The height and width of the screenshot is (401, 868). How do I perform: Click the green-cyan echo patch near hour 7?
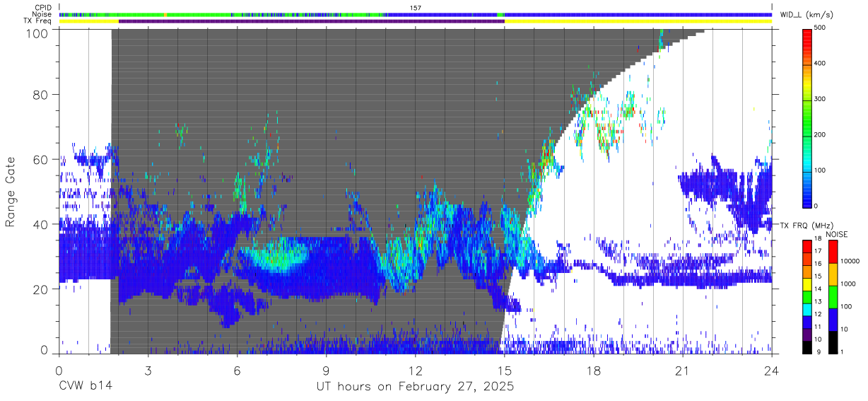click(x=278, y=255)
